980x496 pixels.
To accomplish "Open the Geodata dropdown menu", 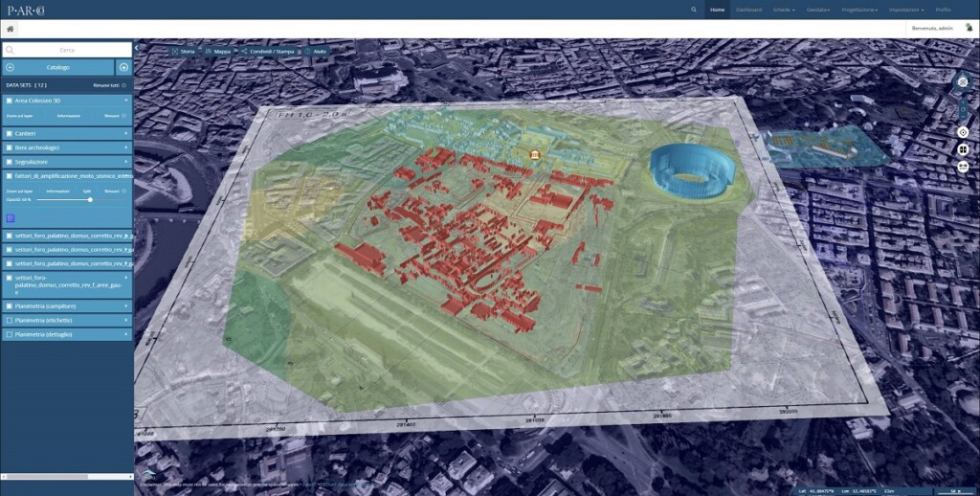I will click(x=818, y=10).
